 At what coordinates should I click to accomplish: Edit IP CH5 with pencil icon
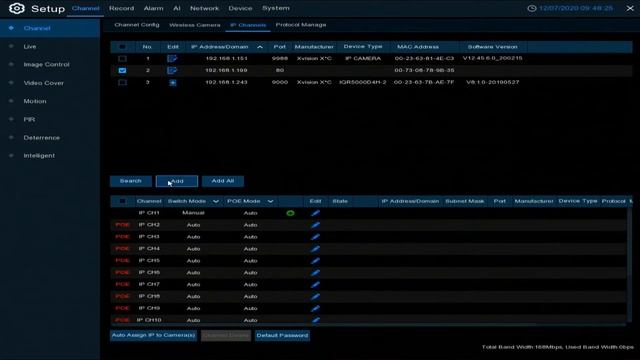315,260
